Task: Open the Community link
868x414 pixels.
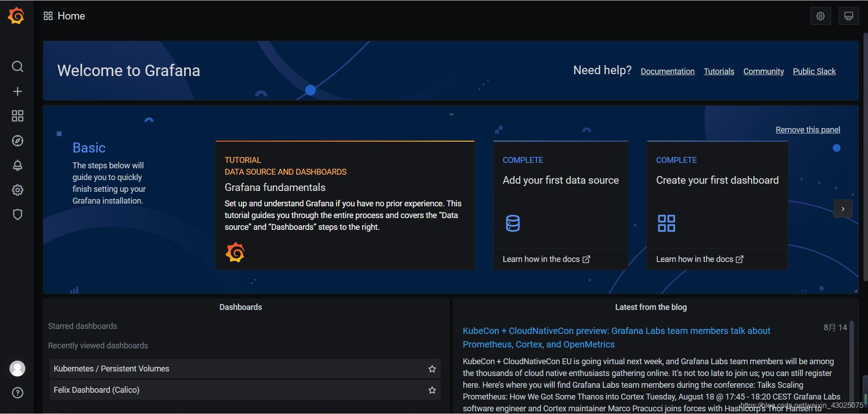Action: coord(764,71)
